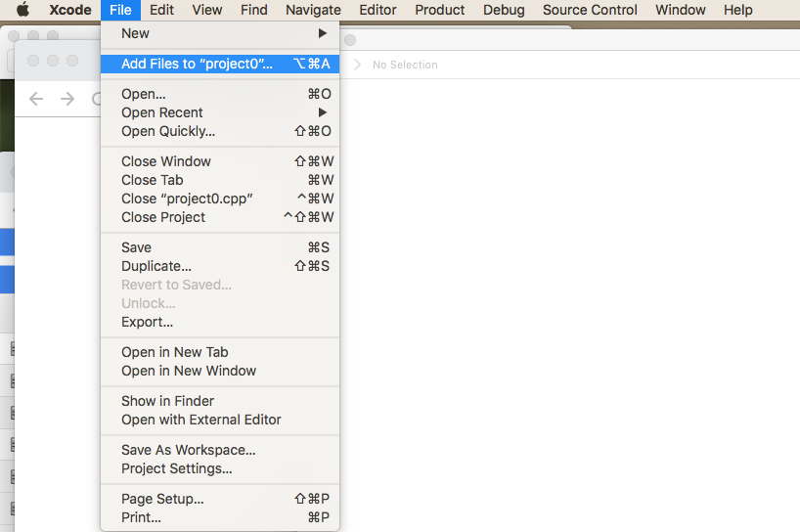800x532 pixels.
Task: Choose Print...
Action: point(220,517)
